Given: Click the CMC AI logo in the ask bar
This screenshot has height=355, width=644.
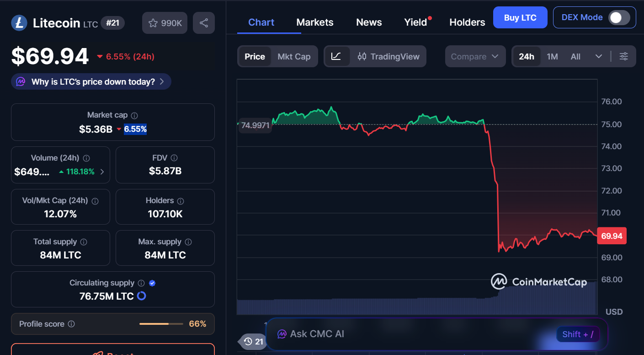Looking at the screenshot, I should click(x=282, y=334).
